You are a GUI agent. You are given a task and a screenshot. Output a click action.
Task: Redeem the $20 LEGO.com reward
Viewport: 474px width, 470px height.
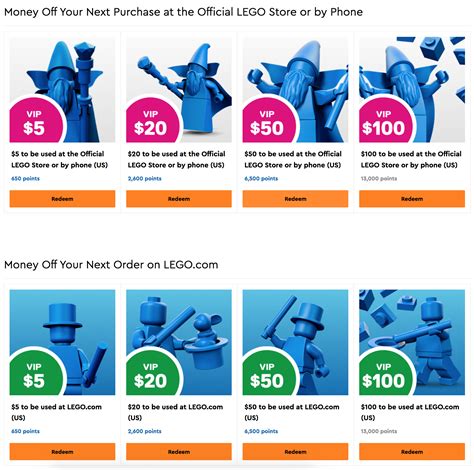coord(179,452)
